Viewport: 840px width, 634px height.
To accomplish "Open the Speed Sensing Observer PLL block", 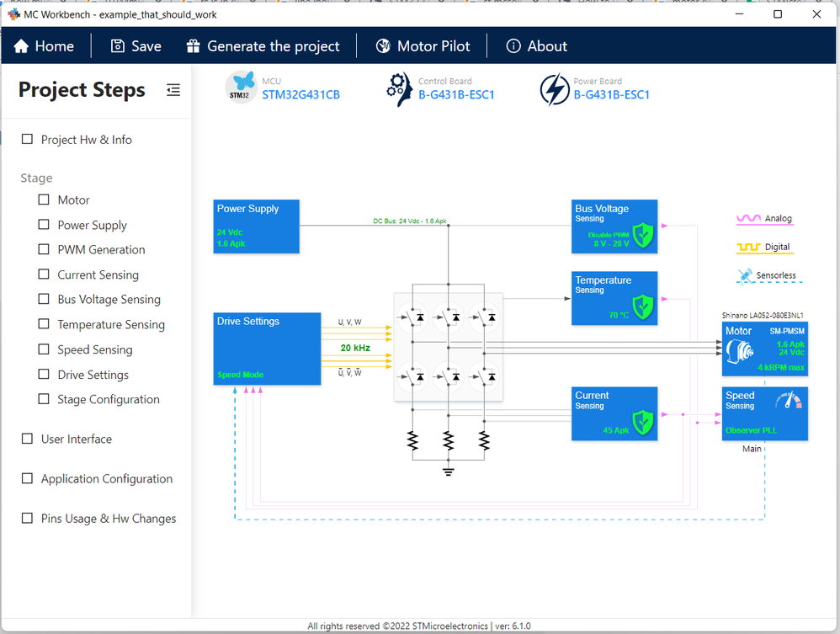I will [764, 413].
